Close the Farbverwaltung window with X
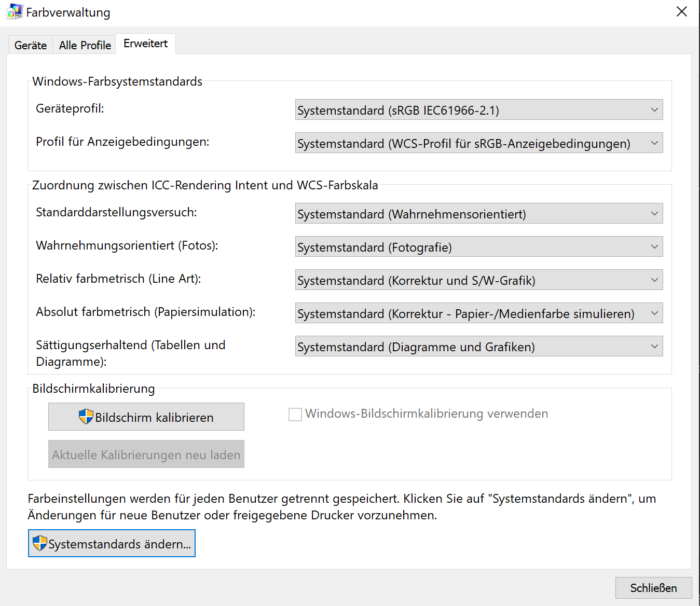 click(x=681, y=11)
